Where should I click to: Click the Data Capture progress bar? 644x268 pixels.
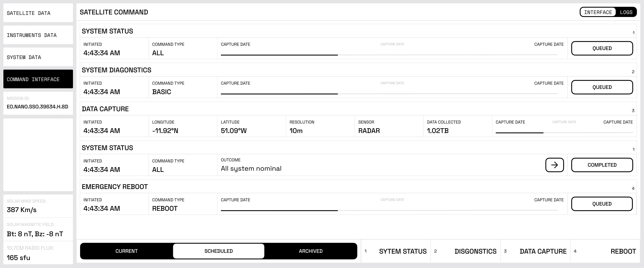564,132
